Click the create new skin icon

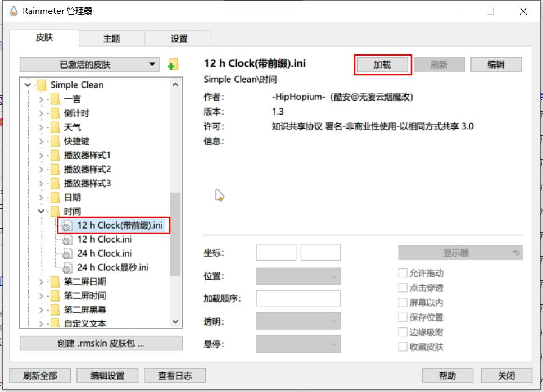click(x=174, y=63)
